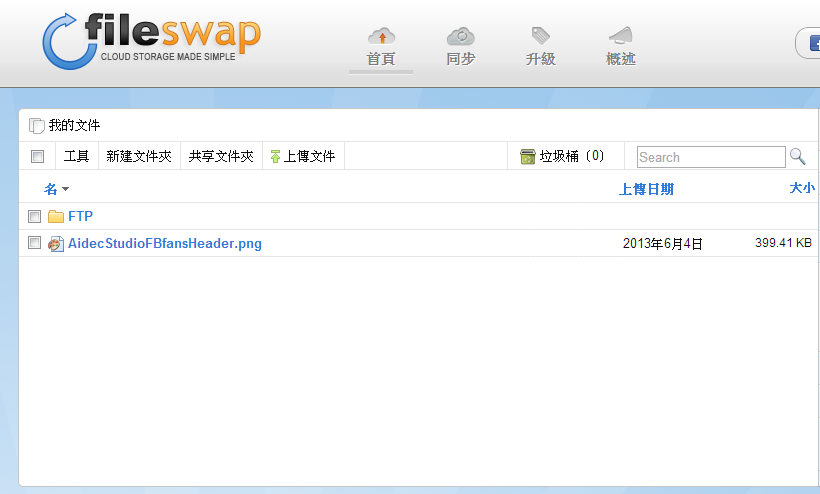
Task: Open the 首頁 home cloud icon
Action: [x=381, y=37]
